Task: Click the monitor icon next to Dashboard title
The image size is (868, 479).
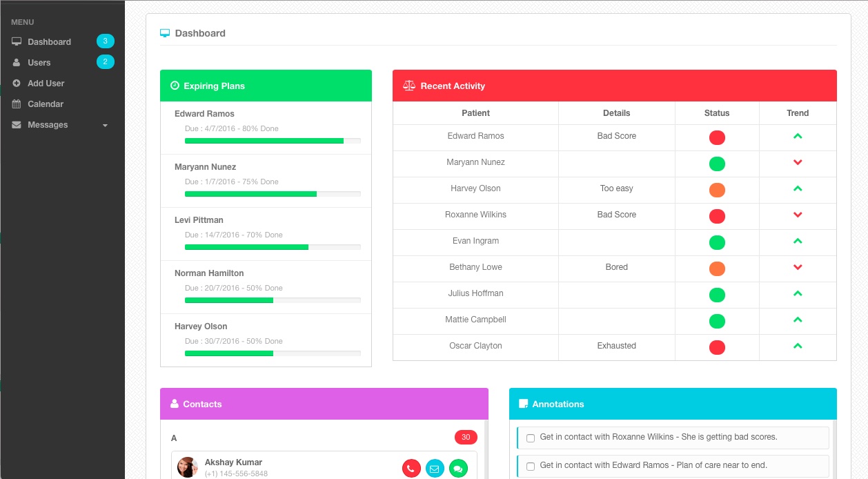Action: (165, 32)
